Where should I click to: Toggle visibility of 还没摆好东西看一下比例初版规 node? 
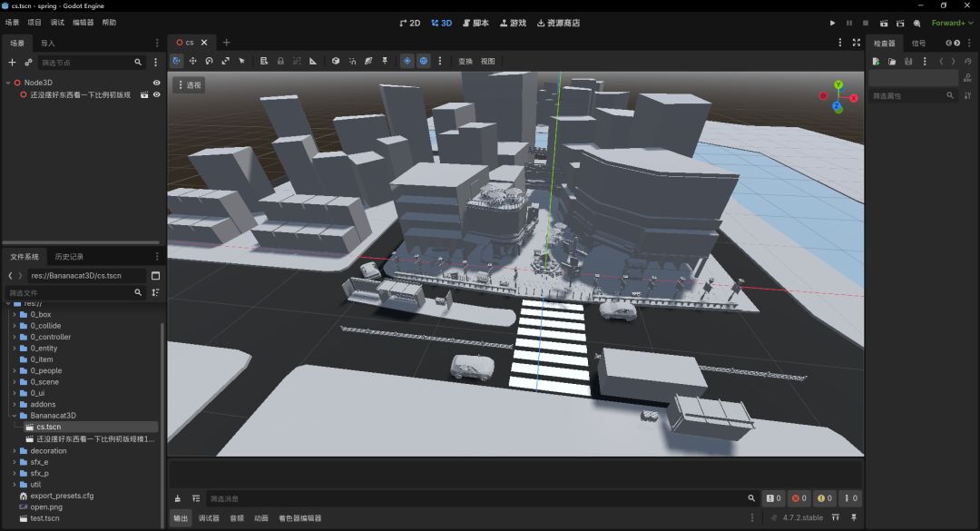(x=156, y=95)
